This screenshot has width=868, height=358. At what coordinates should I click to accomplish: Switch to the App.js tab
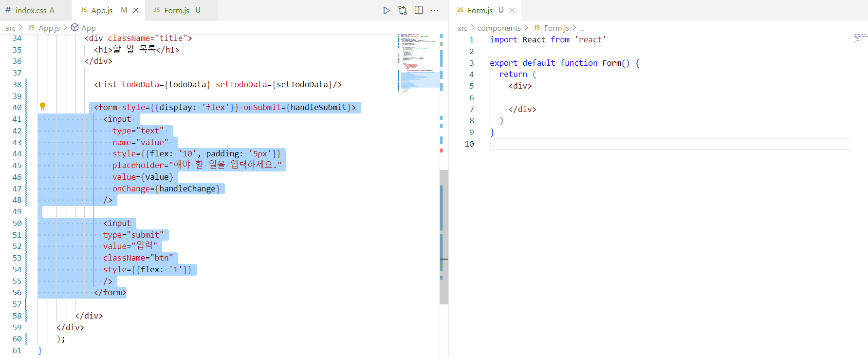point(101,10)
